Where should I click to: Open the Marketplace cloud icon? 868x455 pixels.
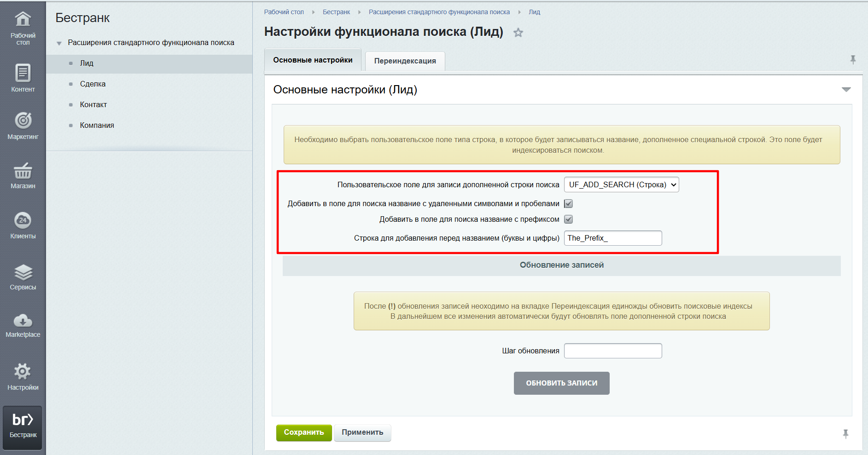point(23,320)
